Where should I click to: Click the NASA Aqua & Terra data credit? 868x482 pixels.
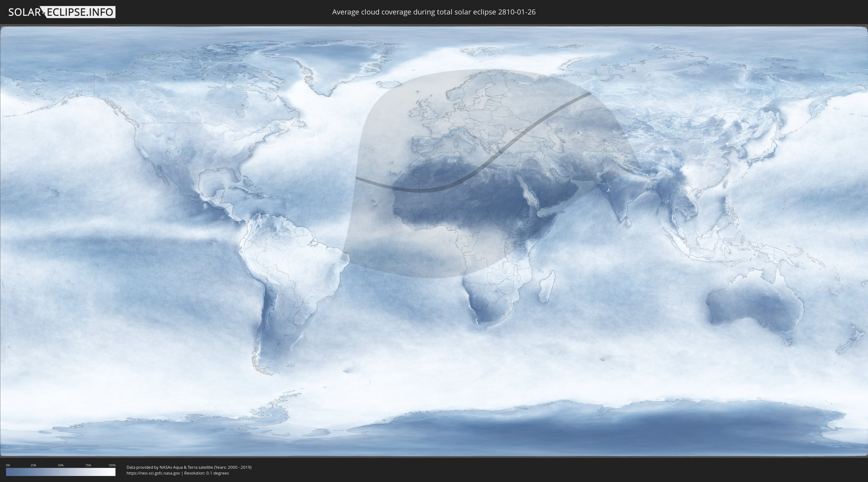pos(189,467)
